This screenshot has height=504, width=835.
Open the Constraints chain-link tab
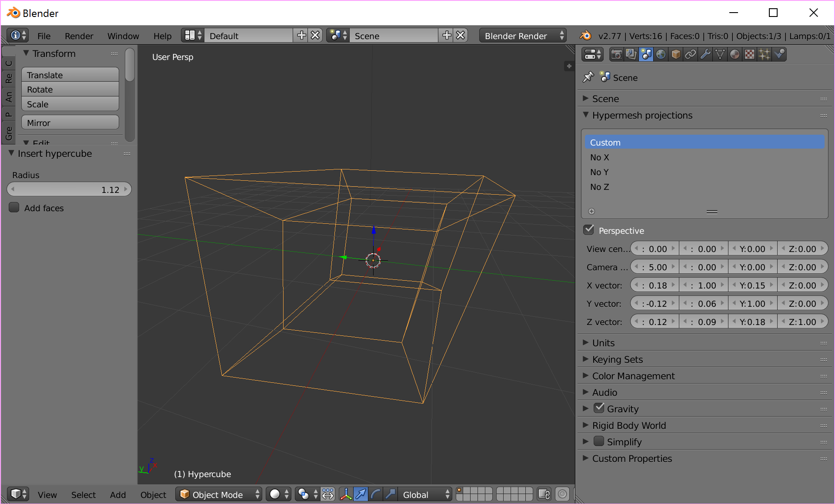pyautogui.click(x=691, y=55)
